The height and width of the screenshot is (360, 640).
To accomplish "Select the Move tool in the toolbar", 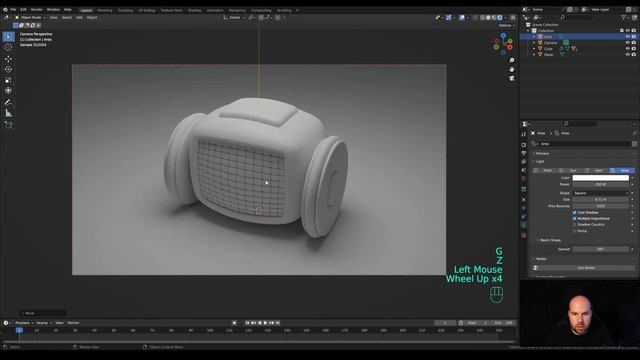I will pos(8,59).
